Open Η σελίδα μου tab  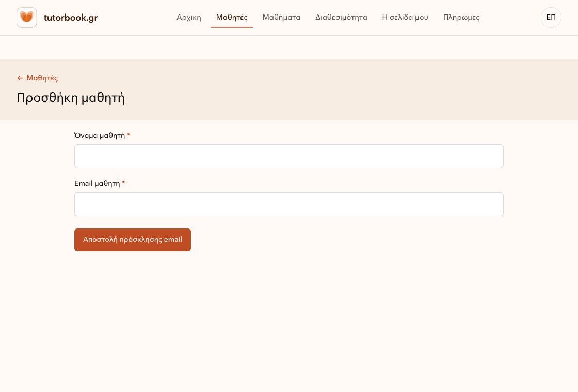(405, 18)
